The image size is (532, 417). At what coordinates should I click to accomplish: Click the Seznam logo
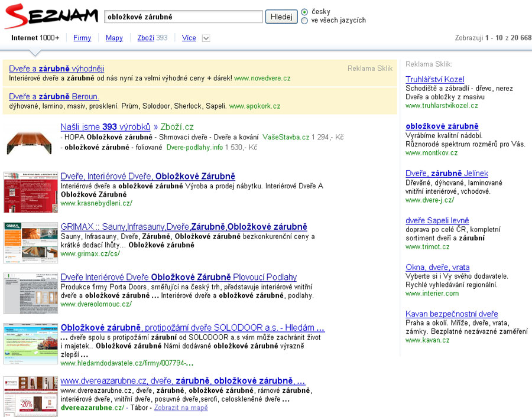pos(51,16)
